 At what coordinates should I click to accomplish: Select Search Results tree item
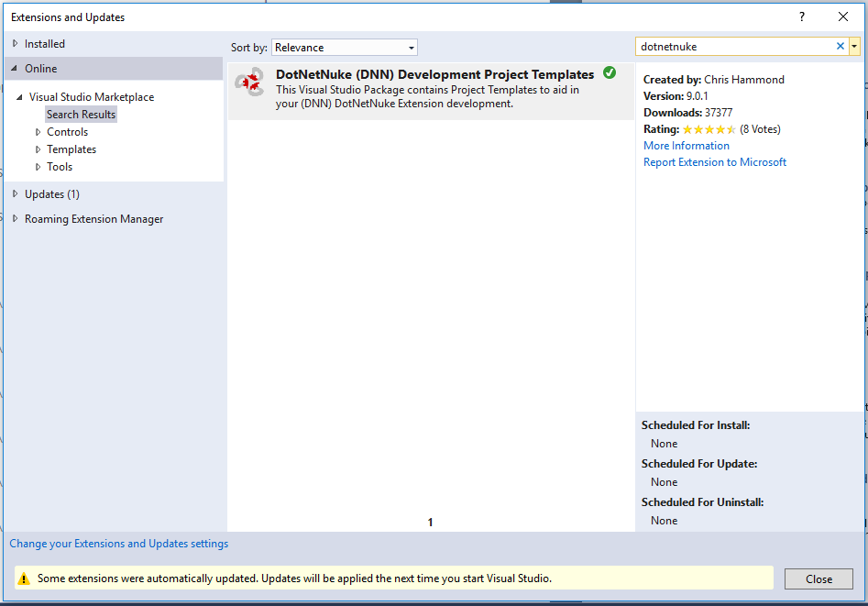point(81,114)
